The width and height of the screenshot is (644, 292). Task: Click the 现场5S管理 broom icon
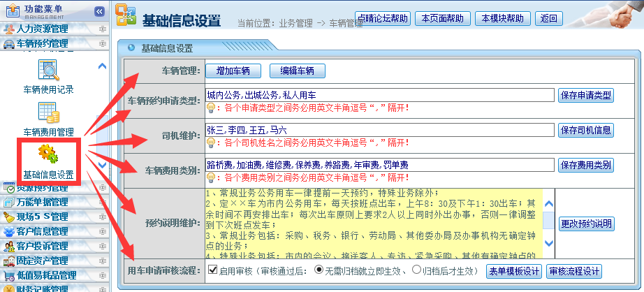[x=8, y=217]
